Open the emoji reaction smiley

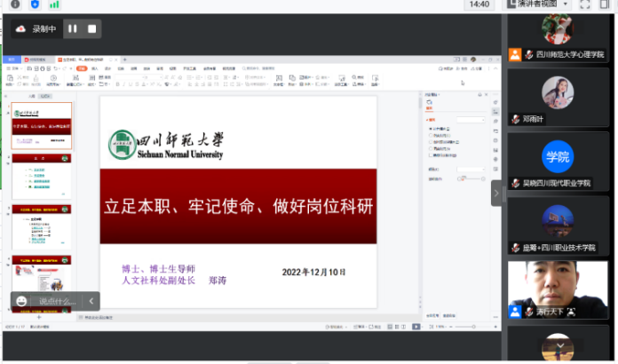21,301
